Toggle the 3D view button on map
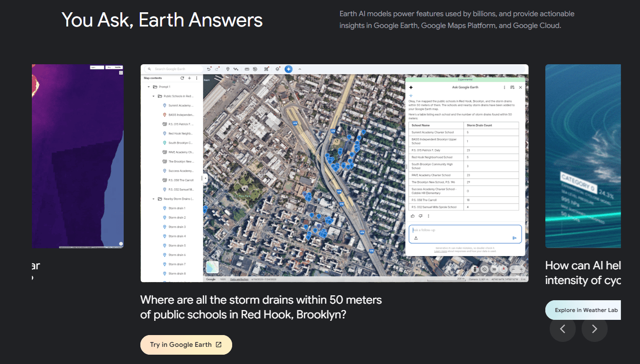 click(494, 269)
